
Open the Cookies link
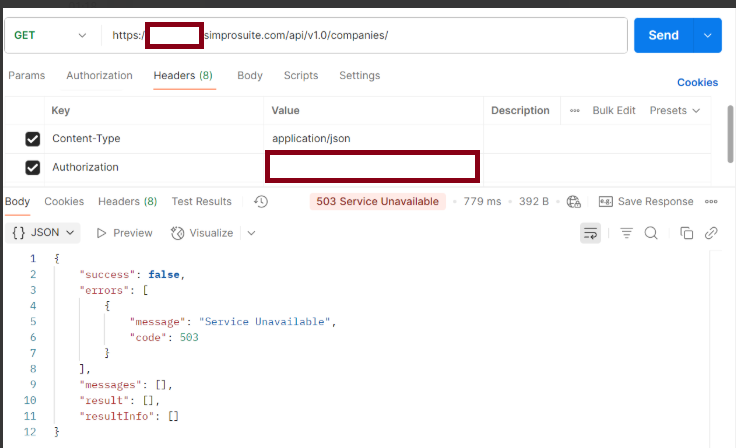tap(697, 83)
